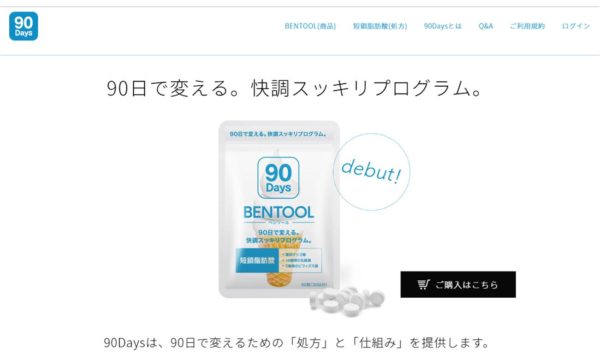Click the ingredient list box on package
The image size is (600, 360).
300,260
